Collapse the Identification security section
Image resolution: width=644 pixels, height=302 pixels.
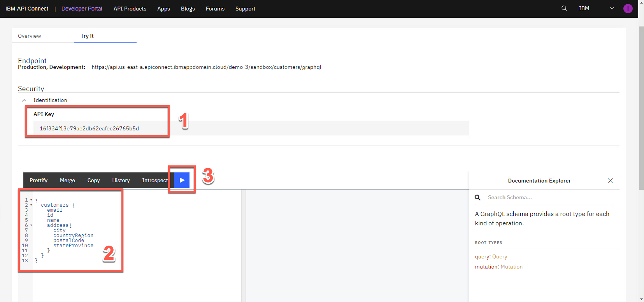click(x=24, y=100)
